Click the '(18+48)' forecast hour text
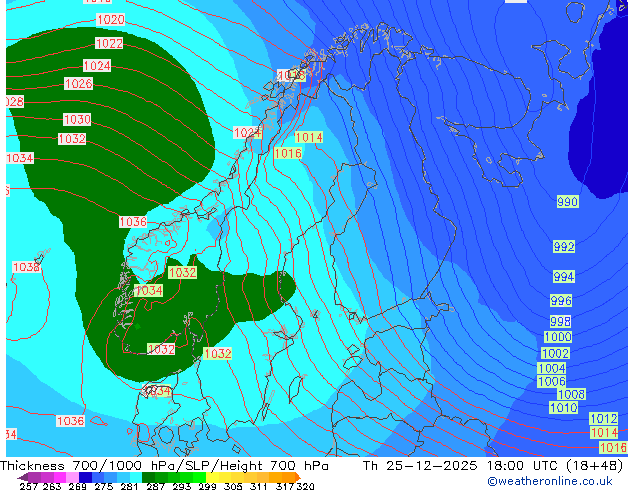The height and width of the screenshot is (490, 634). click(595, 466)
